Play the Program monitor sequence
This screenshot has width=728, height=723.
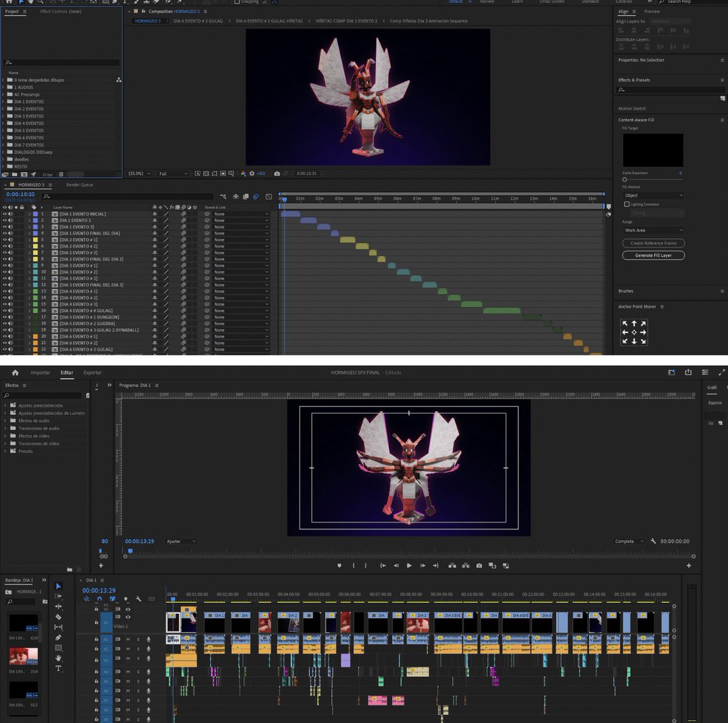409,565
